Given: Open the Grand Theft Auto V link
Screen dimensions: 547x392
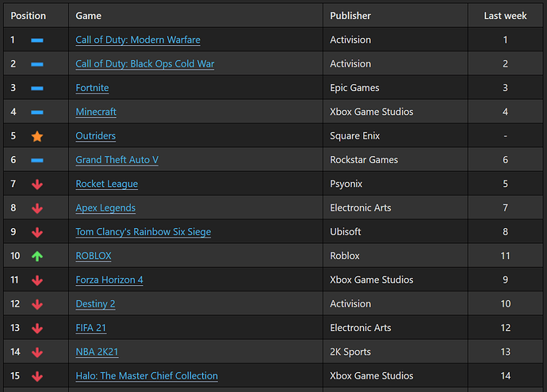Looking at the screenshot, I should coord(117,160).
